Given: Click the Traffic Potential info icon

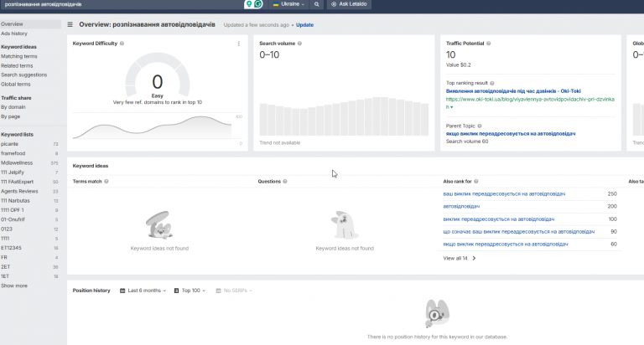Looking at the screenshot, I should tap(488, 44).
